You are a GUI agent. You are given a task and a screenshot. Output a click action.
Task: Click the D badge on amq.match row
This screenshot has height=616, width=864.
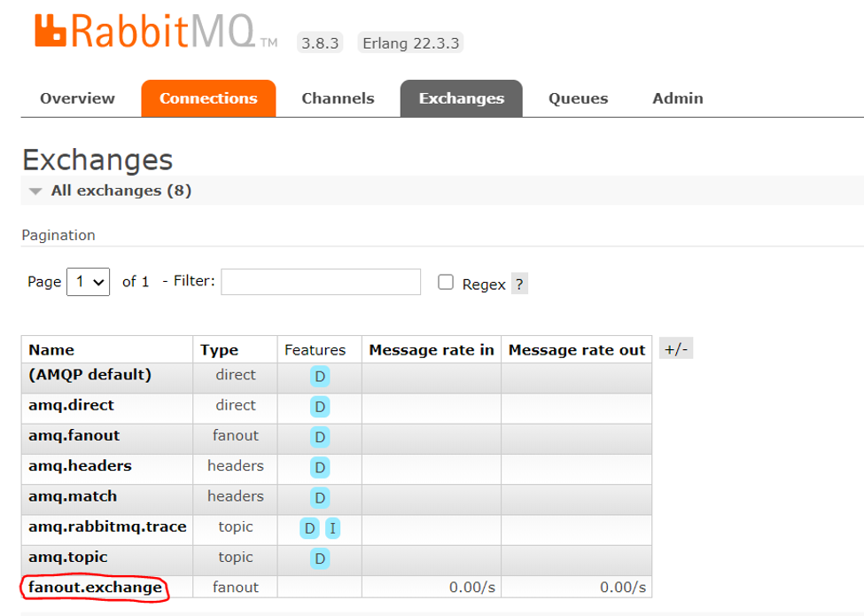tap(319, 498)
